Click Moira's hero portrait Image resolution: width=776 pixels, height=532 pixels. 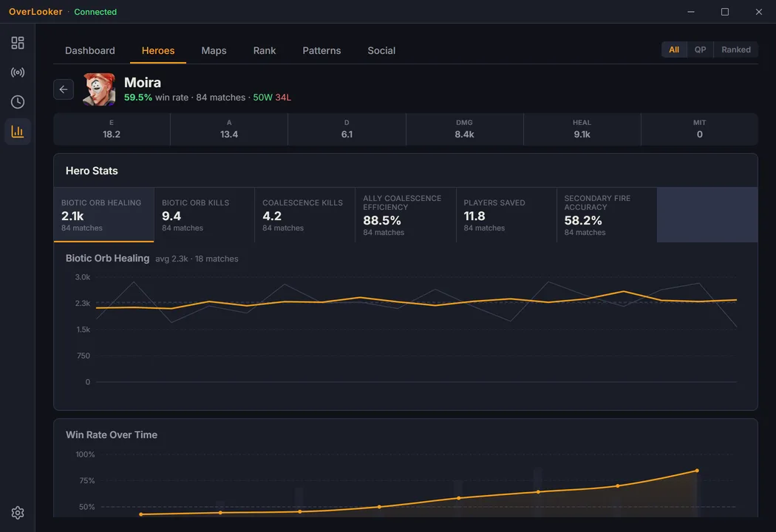[x=99, y=89]
